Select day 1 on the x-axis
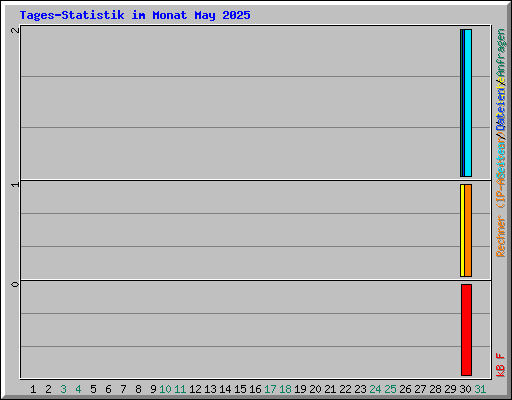This screenshot has width=512, height=400. [33, 389]
